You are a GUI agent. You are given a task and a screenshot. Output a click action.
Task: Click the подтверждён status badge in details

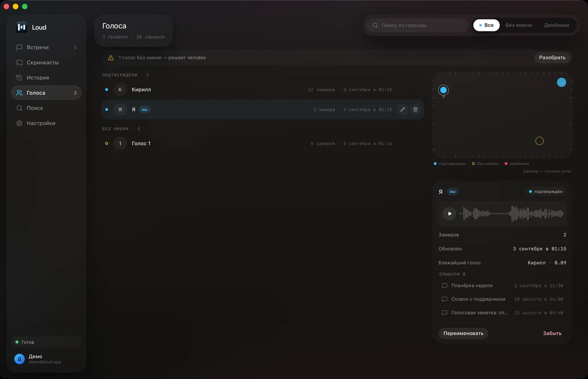(x=545, y=192)
